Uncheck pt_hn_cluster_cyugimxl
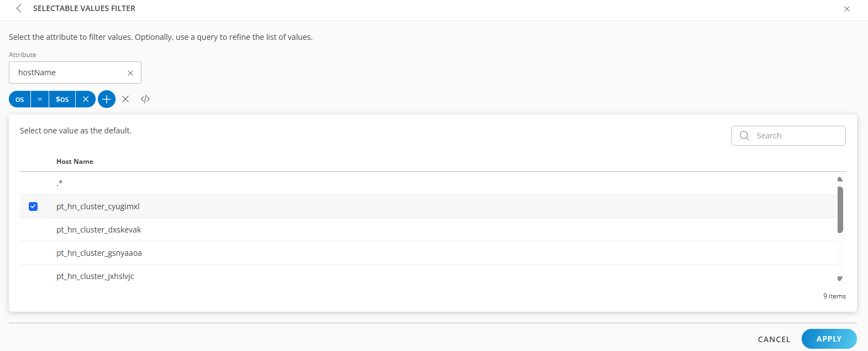 click(x=34, y=206)
